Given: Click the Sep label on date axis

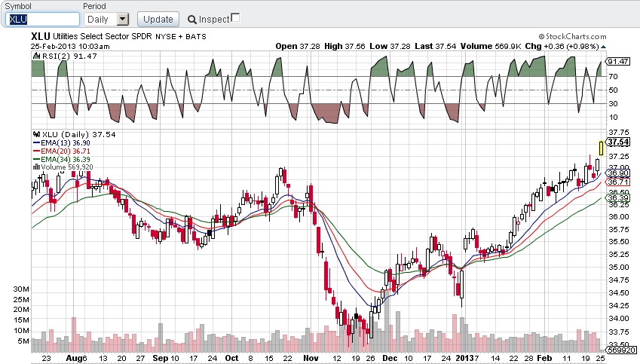Looking at the screenshot, I should click(161, 358).
